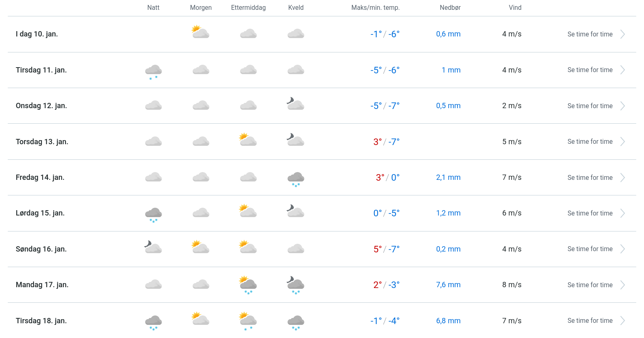Viewport: 644px width, 338px height.
Task: Click Saturday 15 Jan night snow icon
Action: 153,214
